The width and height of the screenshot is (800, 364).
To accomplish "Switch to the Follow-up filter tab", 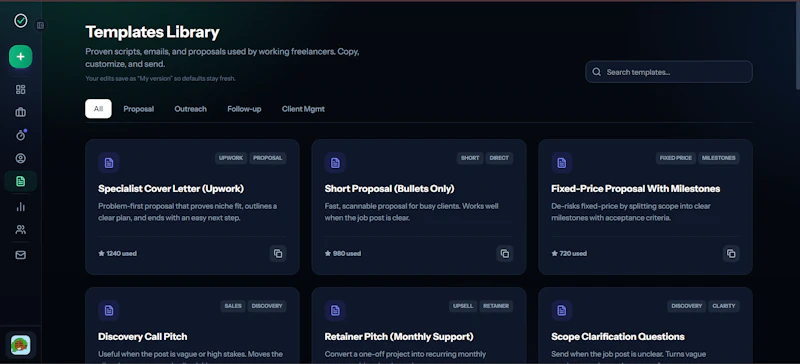I will (x=244, y=109).
